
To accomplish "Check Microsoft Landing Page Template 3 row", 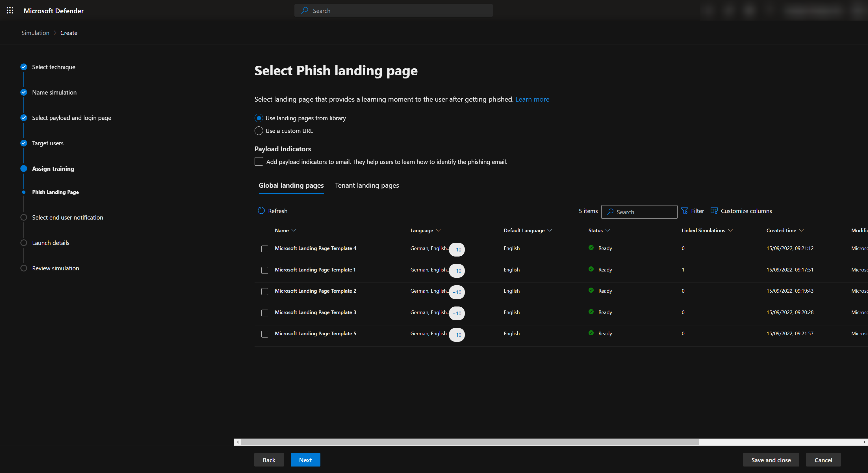I will 265,313.
